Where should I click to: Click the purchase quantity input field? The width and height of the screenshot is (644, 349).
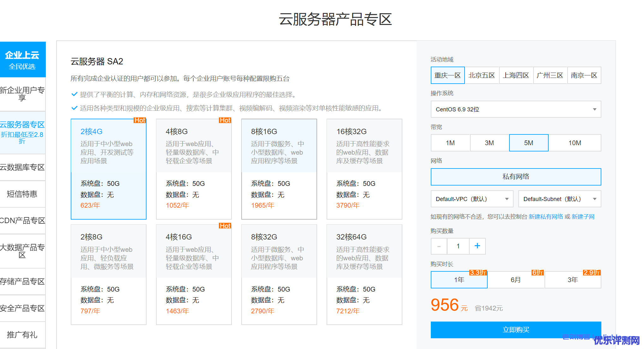coord(458,246)
